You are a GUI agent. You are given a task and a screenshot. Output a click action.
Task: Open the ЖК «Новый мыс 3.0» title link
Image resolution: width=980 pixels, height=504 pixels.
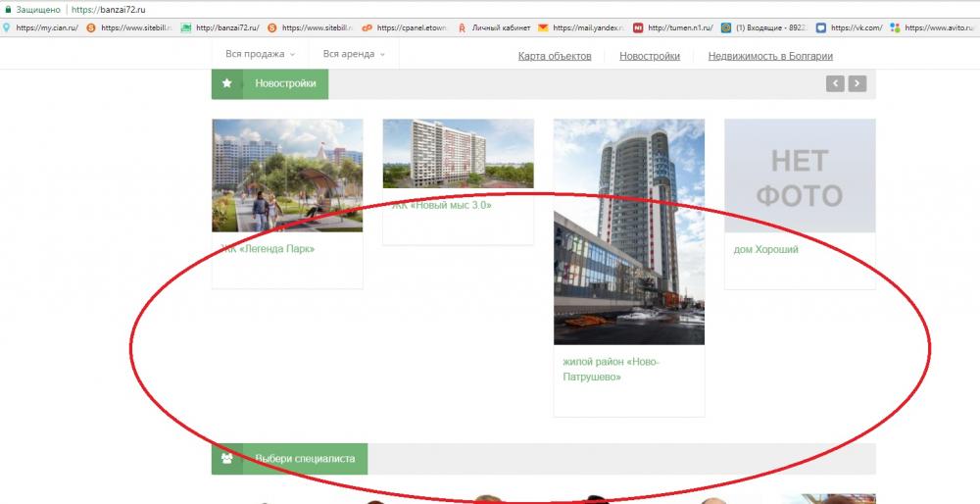(442, 205)
